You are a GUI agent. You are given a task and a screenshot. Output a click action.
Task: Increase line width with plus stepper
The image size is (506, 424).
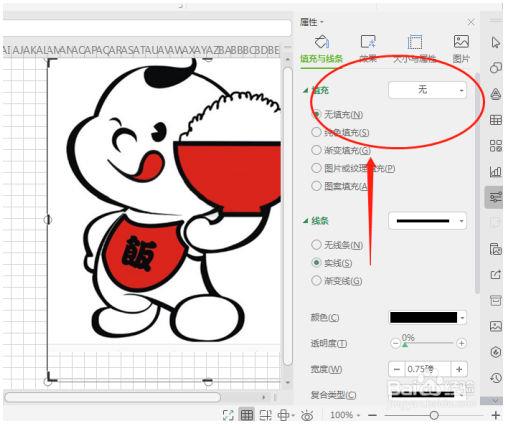(459, 369)
